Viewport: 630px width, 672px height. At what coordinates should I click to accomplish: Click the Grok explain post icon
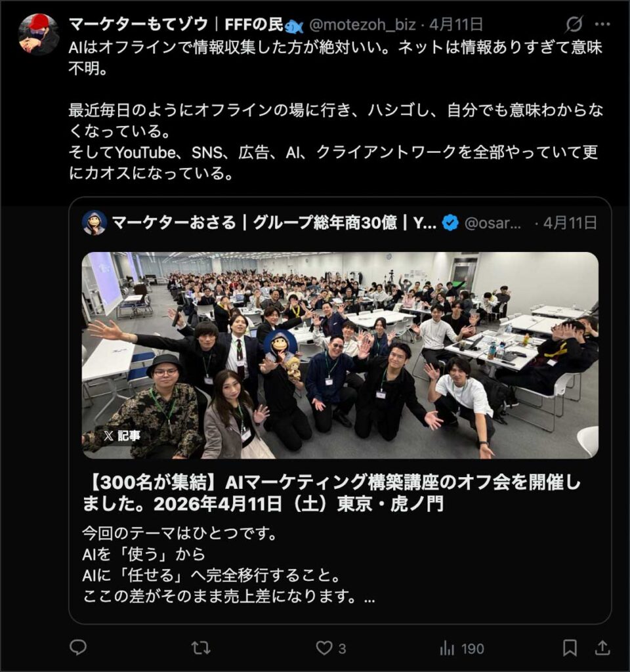pyautogui.click(x=574, y=24)
